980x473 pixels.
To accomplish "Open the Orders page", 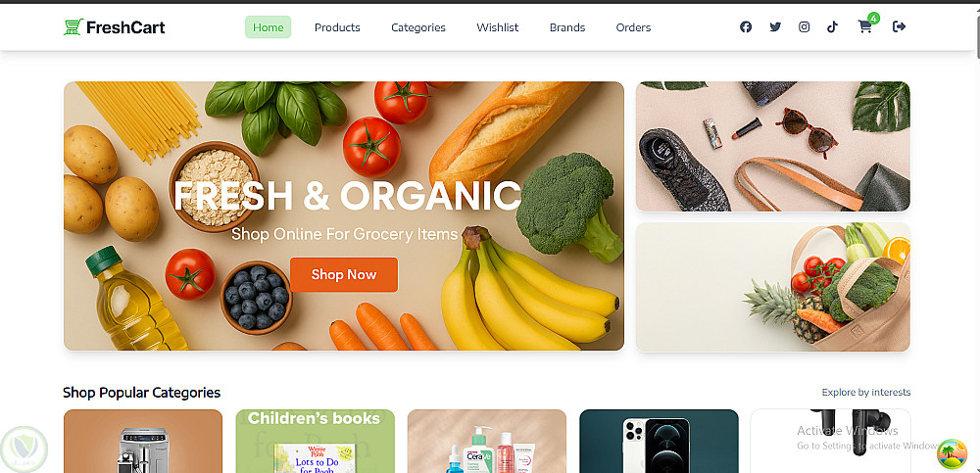I will tap(633, 27).
